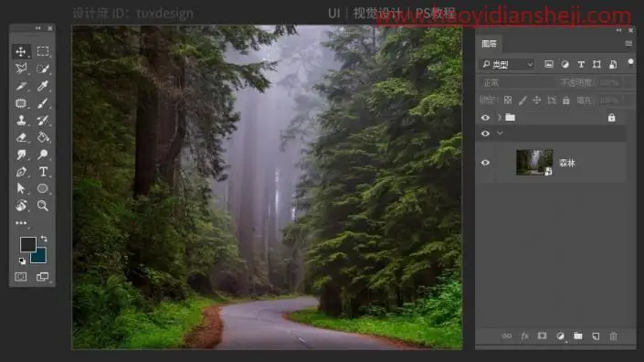Screen dimensions: 644x362
Task: Reset to default foreground and background colors
Action: point(22,261)
